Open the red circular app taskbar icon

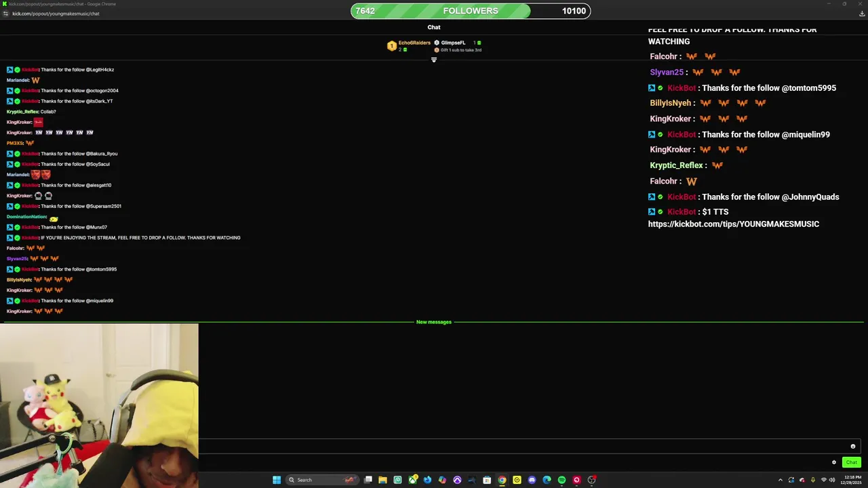click(576, 480)
